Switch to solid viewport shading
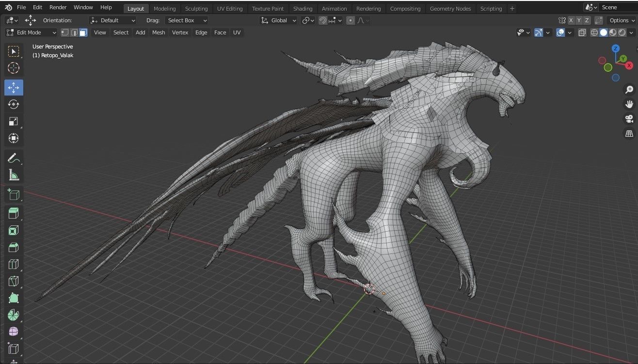638x364 pixels. click(x=604, y=32)
